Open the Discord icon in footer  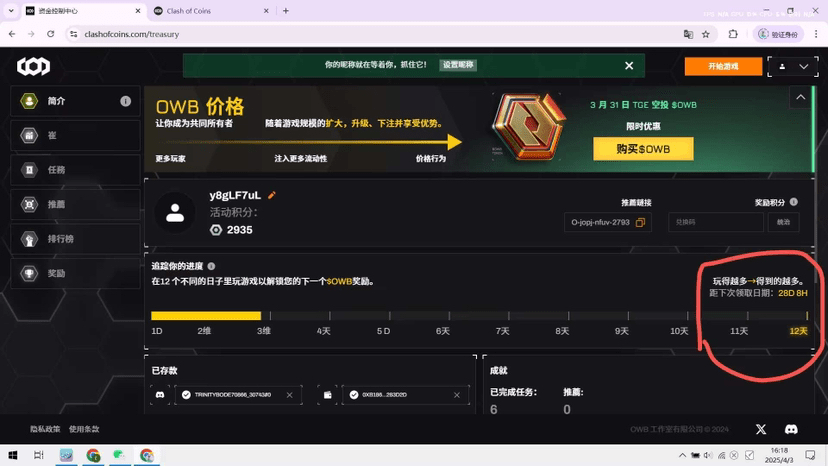(791, 429)
